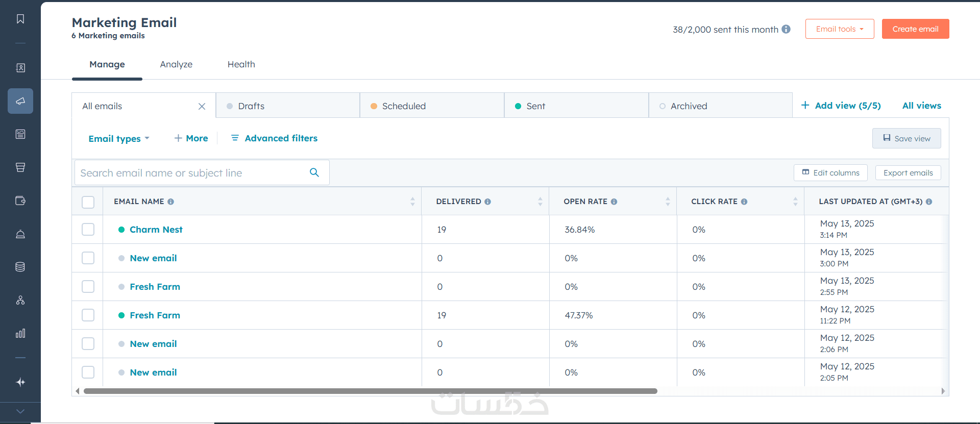The width and height of the screenshot is (980, 424).
Task: Sort by the CLICK RATE column arrows
Action: pyautogui.click(x=795, y=202)
